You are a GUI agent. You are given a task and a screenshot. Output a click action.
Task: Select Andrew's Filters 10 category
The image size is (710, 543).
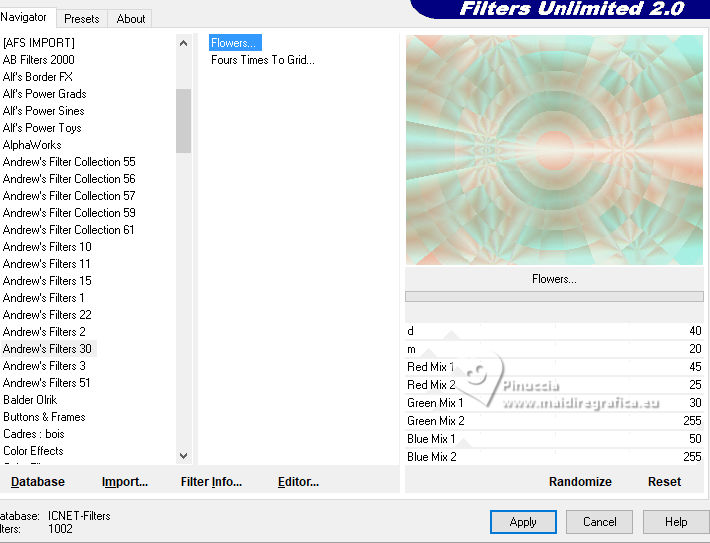pos(47,247)
